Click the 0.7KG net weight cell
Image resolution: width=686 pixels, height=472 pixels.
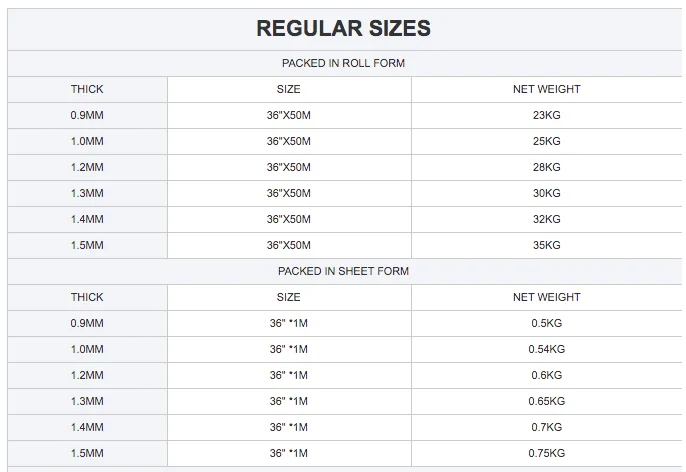point(546,427)
